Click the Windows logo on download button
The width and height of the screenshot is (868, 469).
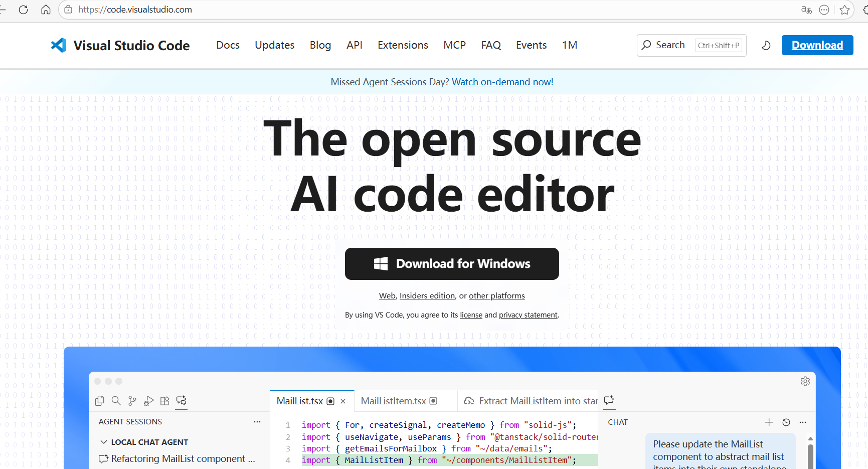coord(381,264)
